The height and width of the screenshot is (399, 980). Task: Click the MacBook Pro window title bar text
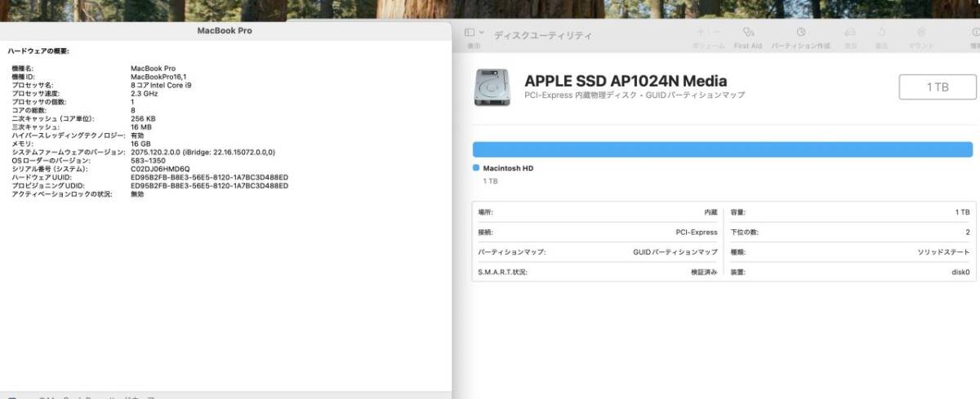(x=225, y=30)
